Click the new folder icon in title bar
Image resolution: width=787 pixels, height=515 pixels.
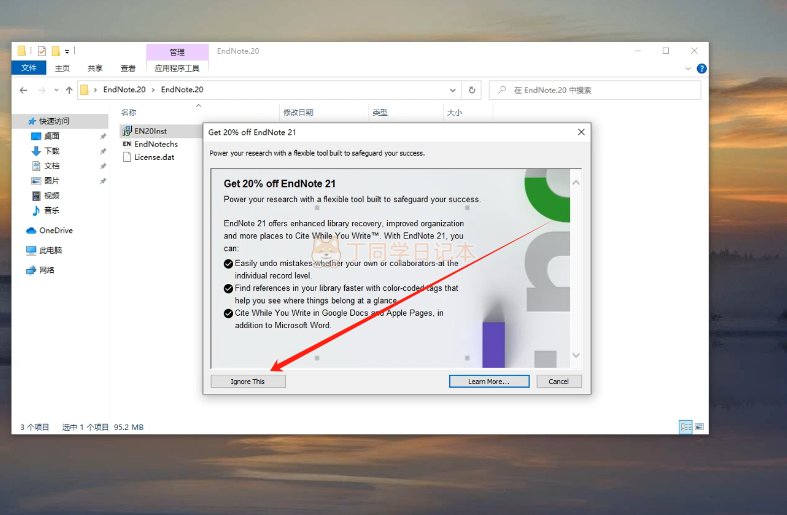pyautogui.click(x=56, y=51)
